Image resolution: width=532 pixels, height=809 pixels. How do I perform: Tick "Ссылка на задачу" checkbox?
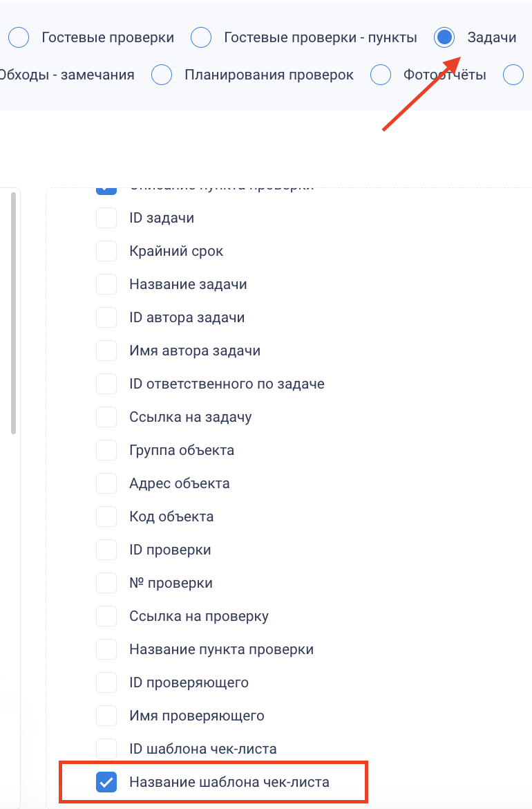point(106,417)
